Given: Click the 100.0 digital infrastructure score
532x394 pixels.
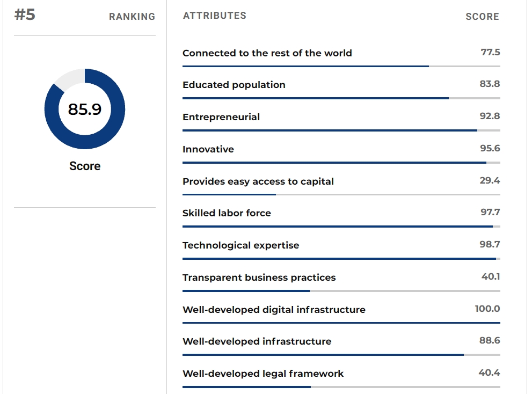Looking at the screenshot, I should (487, 309).
